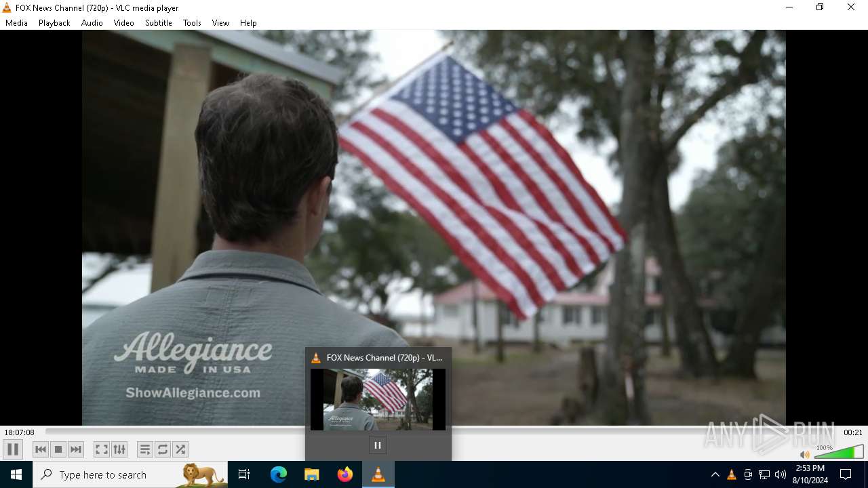
Task: Restore down the VLC window
Action: pos(820,7)
